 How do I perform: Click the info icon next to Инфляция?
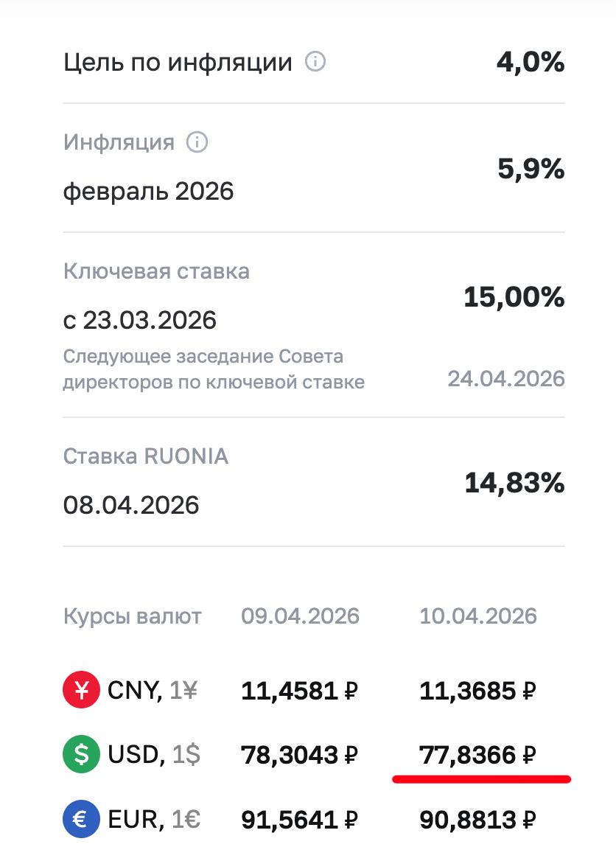[x=197, y=142]
